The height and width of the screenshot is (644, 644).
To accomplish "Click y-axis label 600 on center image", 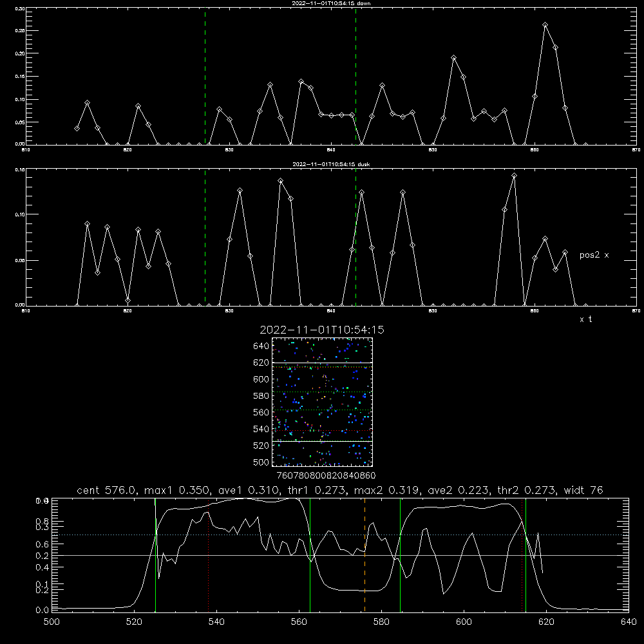I will 261,379.
